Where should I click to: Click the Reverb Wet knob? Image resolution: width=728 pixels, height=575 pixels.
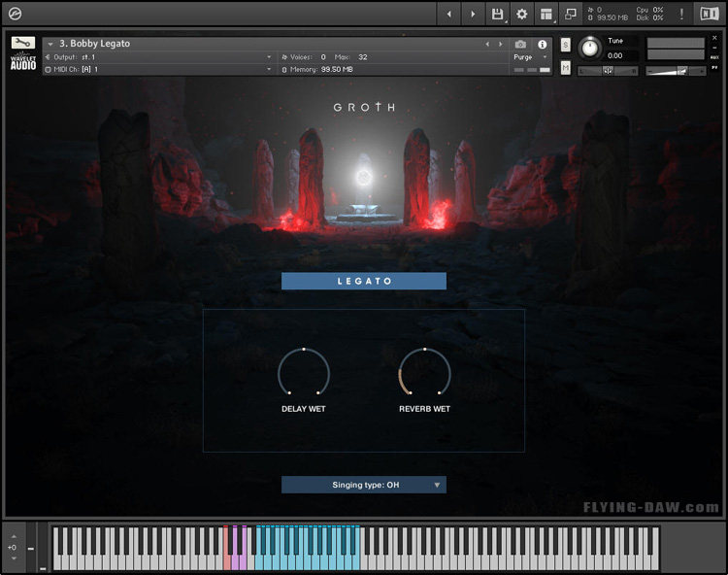click(x=424, y=373)
